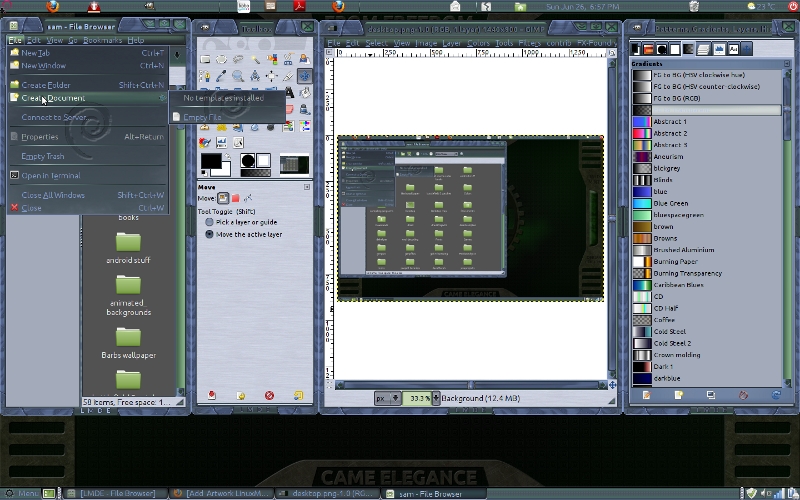Click the 'sam - File Browser' taskbar button
The height and width of the screenshot is (500, 800).
click(432, 493)
